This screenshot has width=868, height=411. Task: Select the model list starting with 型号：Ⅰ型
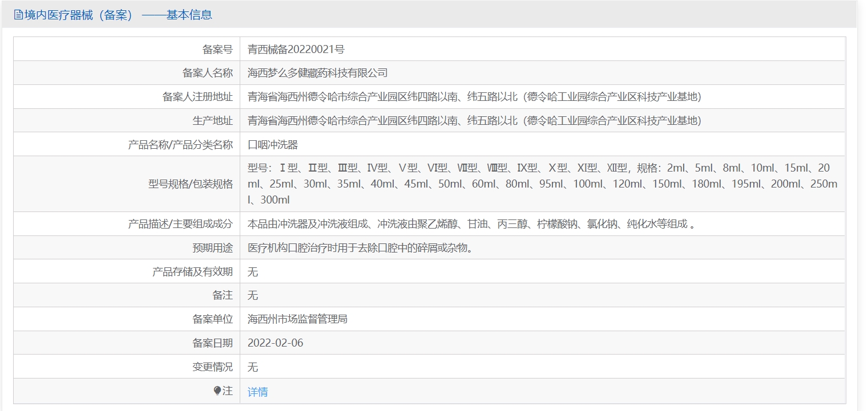(542, 184)
